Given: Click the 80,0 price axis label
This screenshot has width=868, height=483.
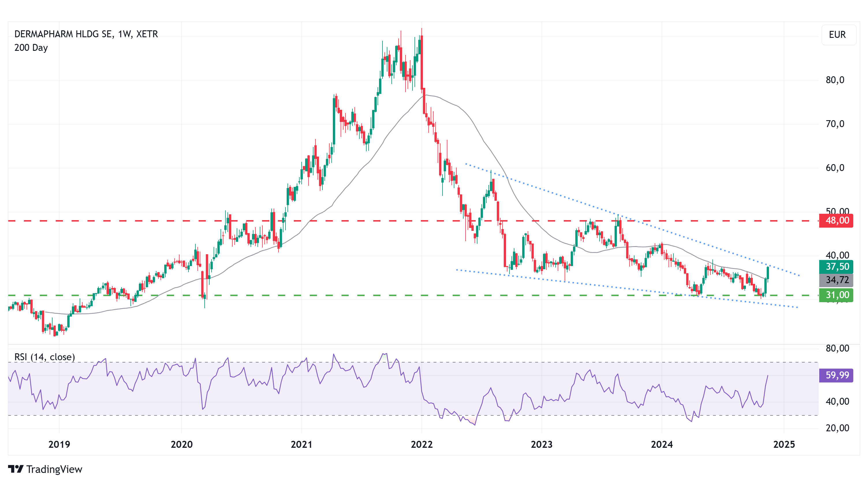Looking at the screenshot, I should tap(835, 80).
